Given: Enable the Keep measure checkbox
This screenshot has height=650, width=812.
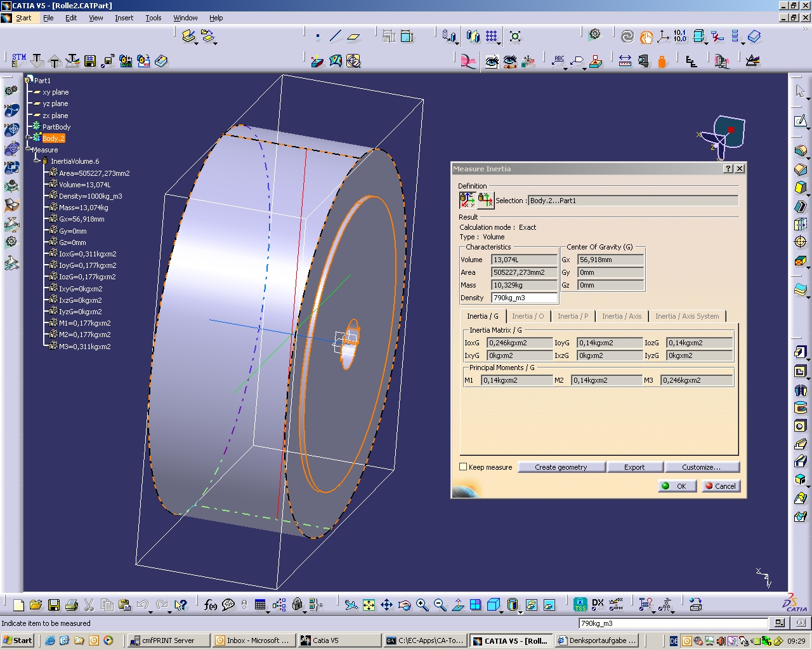Looking at the screenshot, I should (x=463, y=467).
